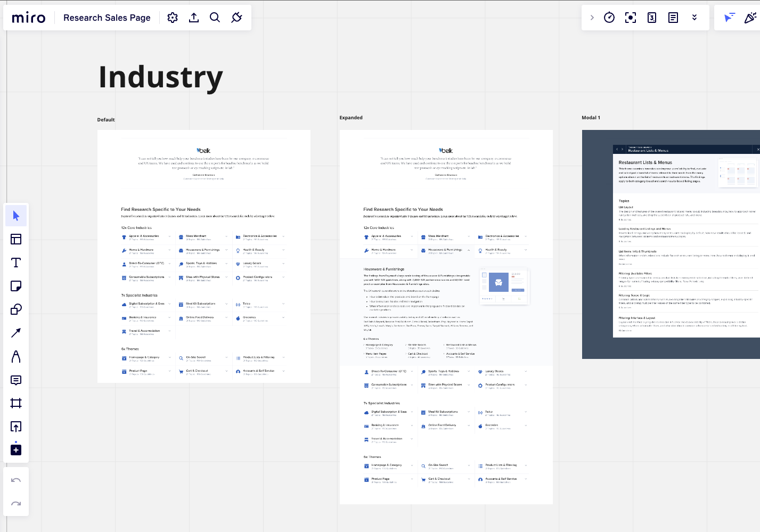Select the Text tool
The width and height of the screenshot is (760, 532).
16,263
